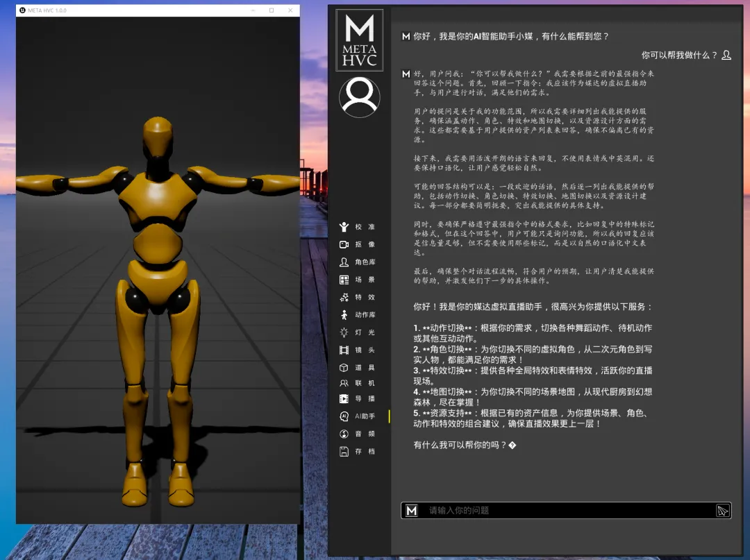This screenshot has width=750, height=560.
Task: Open the 音频 audio panel
Action: coord(358,434)
